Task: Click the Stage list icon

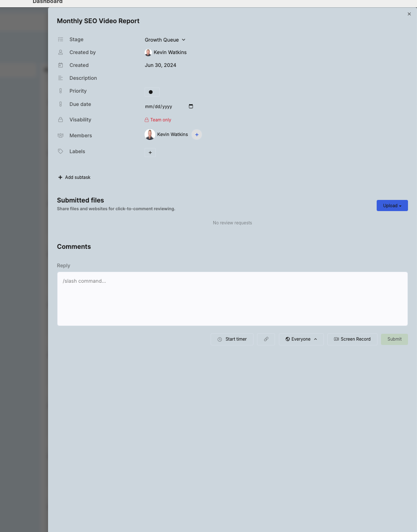Action: pos(60,39)
